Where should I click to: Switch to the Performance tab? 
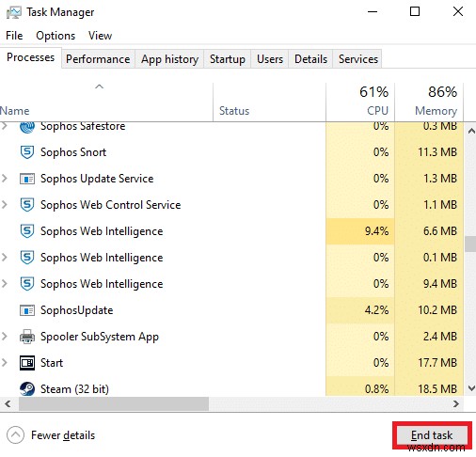tap(98, 59)
